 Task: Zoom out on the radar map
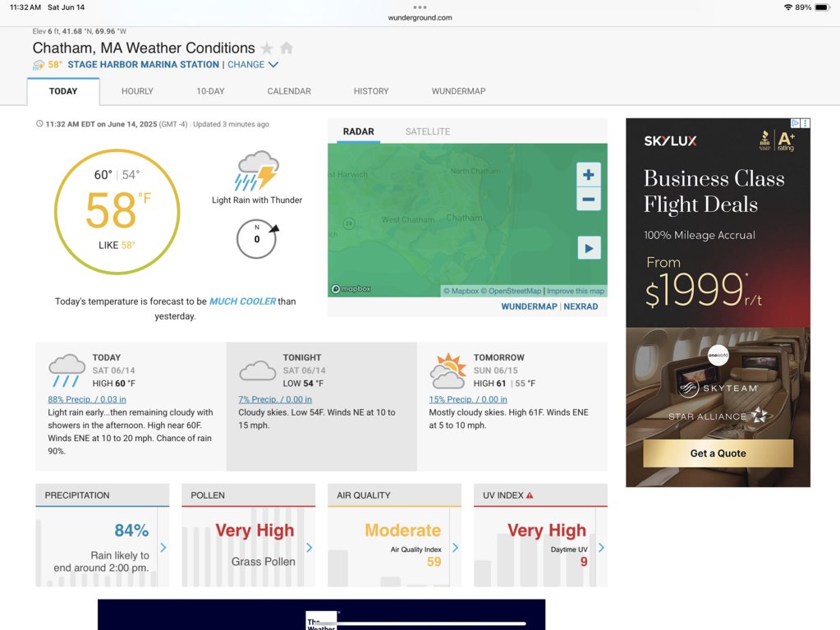[x=588, y=200]
